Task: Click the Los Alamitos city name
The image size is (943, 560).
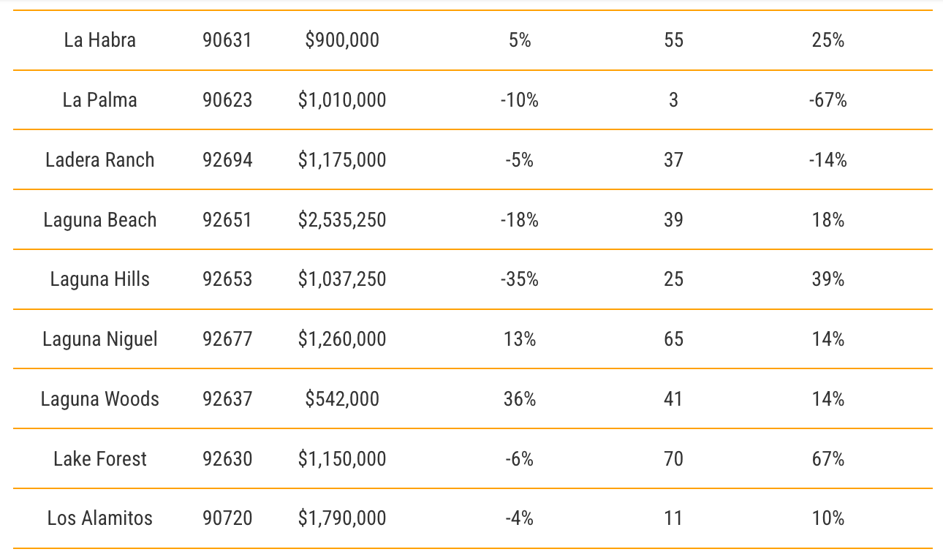Action: [x=100, y=518]
